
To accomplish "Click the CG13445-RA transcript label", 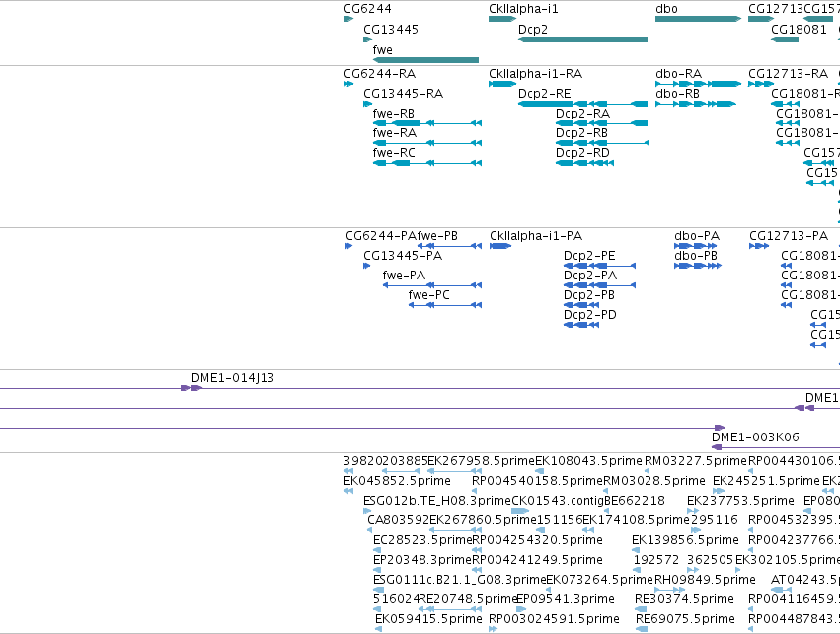I will pos(404,94).
